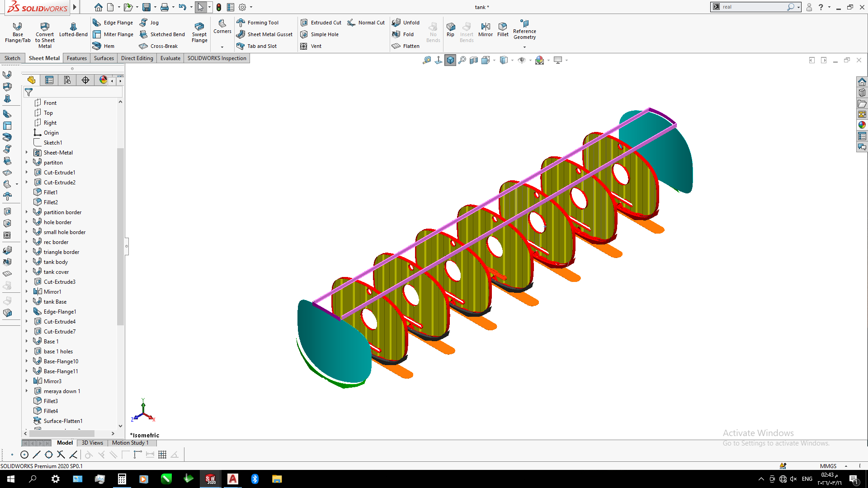
Task: Toggle the Section View display
Action: click(x=474, y=60)
